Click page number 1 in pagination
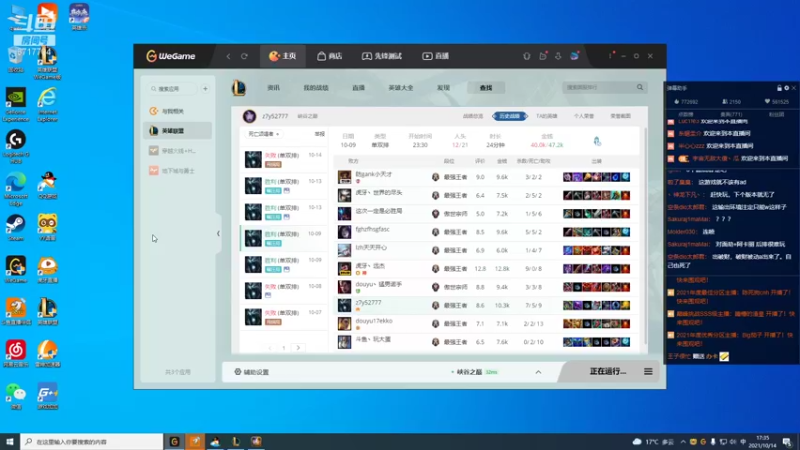Viewport: 800px width, 450px height. point(284,348)
